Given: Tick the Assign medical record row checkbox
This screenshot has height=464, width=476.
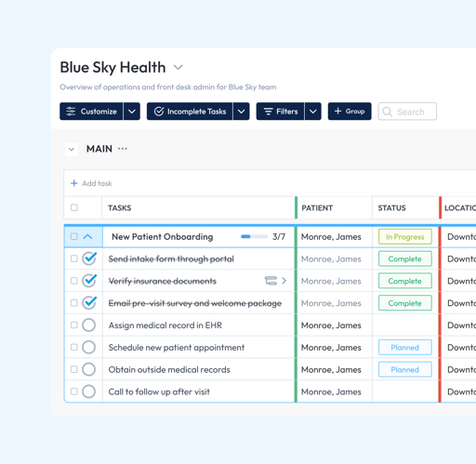Looking at the screenshot, I should click(74, 325).
